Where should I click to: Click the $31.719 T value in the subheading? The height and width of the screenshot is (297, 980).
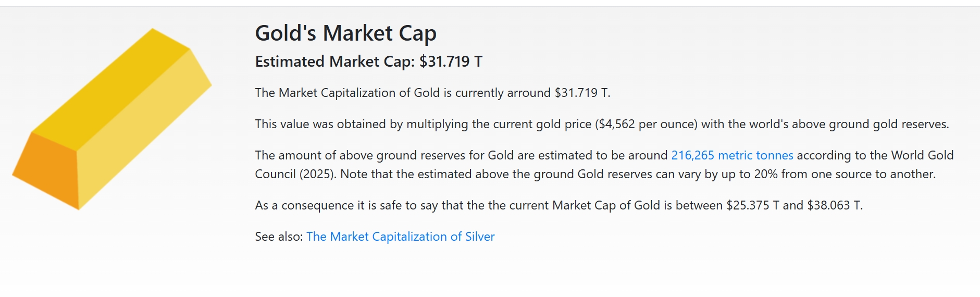[x=451, y=61]
